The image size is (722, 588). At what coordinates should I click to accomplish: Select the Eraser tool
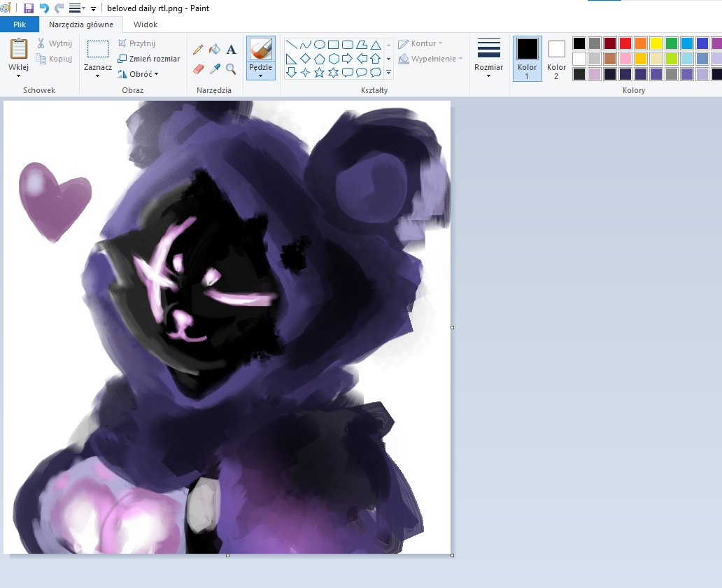point(199,69)
